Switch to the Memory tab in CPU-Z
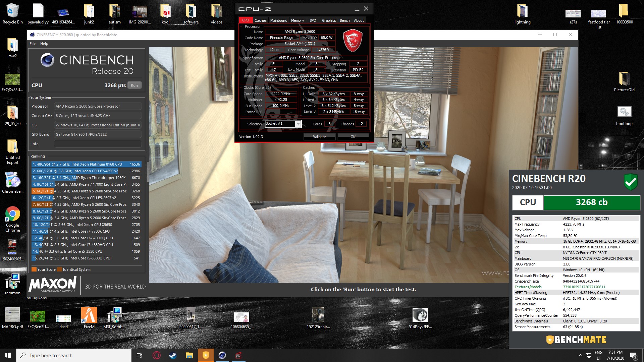 [298, 20]
